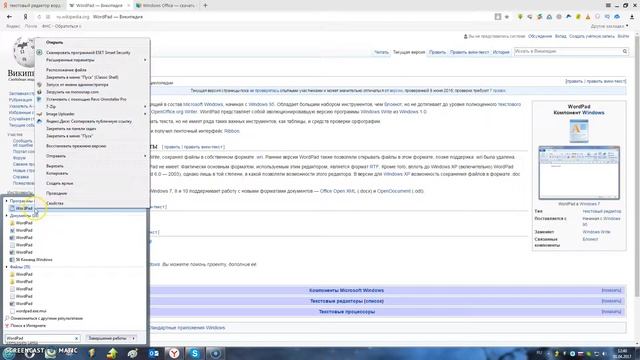The image size is (640, 360).
Task: Collapse the 'Программы' results group
Action: coord(7,201)
